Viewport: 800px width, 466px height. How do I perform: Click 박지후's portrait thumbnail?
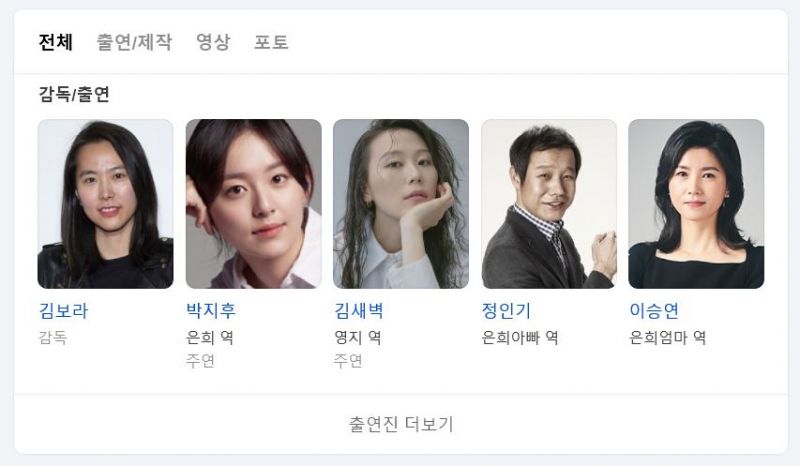(254, 204)
